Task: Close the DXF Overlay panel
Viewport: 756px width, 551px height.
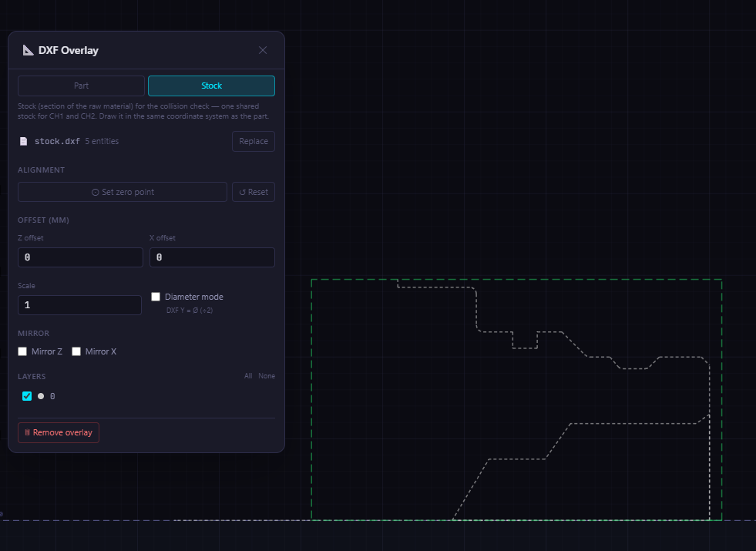Action: pyautogui.click(x=263, y=50)
